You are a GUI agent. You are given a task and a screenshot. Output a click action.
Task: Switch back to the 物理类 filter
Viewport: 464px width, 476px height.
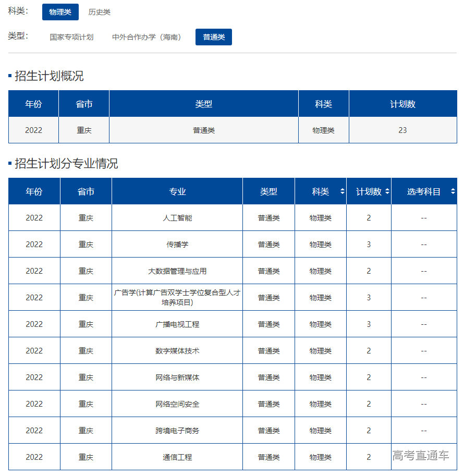coord(60,11)
